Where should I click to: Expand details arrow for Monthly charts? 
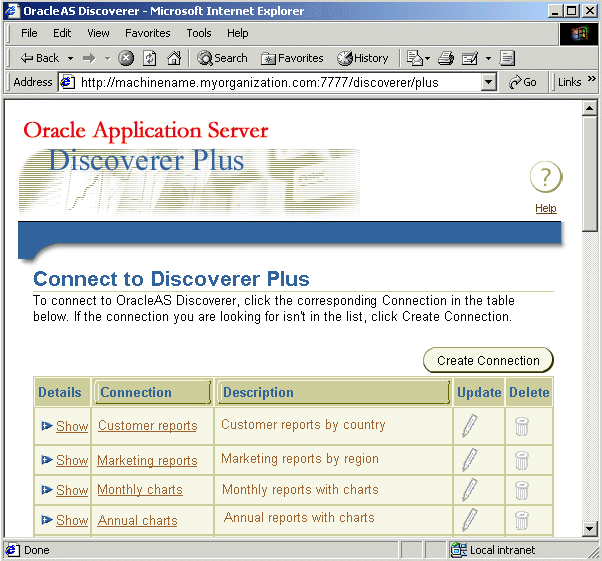click(x=46, y=490)
